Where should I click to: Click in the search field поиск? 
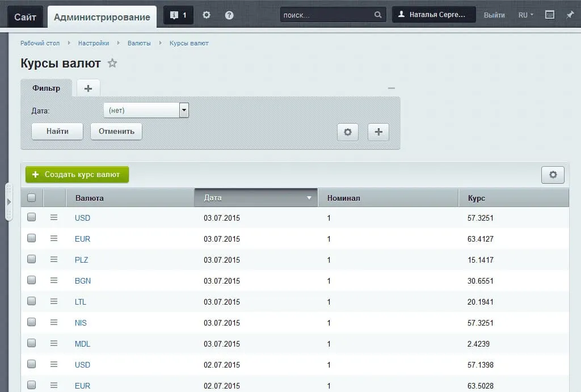327,15
